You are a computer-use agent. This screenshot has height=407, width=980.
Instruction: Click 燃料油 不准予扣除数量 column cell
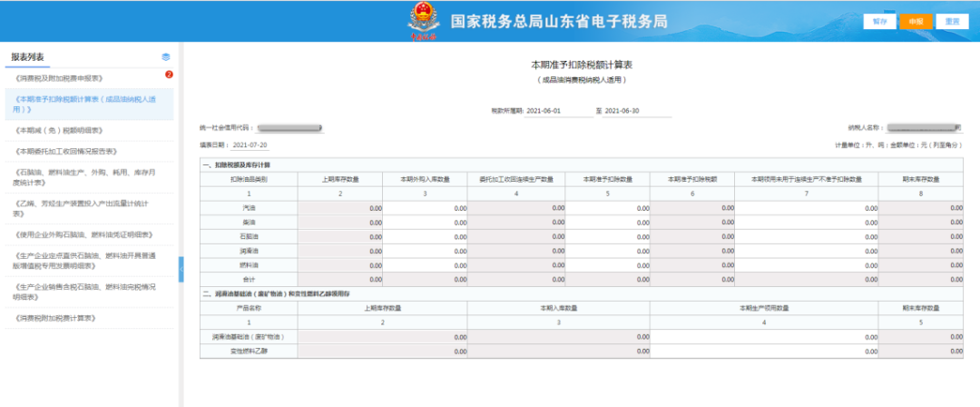coord(807,265)
